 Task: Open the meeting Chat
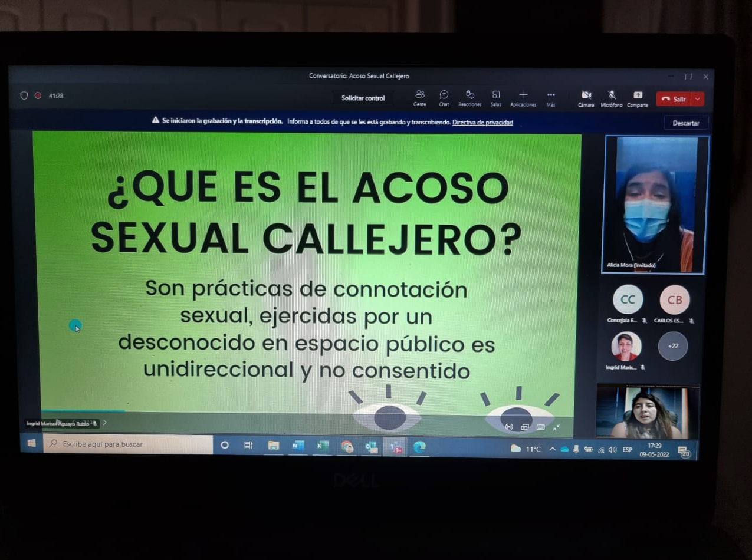pos(444,97)
